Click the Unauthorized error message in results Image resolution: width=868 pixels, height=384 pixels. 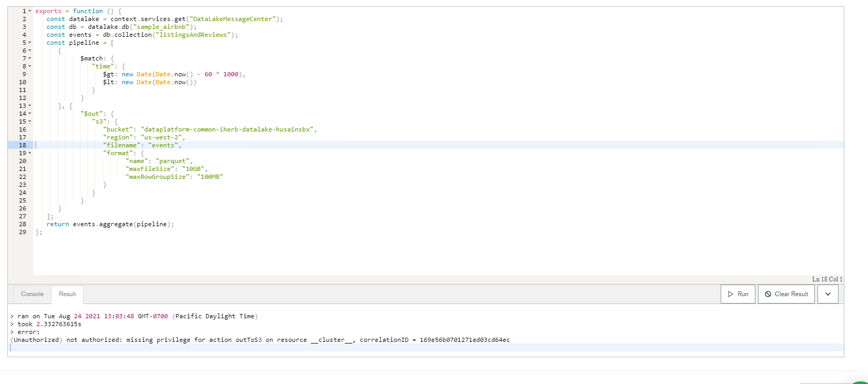pyautogui.click(x=260, y=340)
